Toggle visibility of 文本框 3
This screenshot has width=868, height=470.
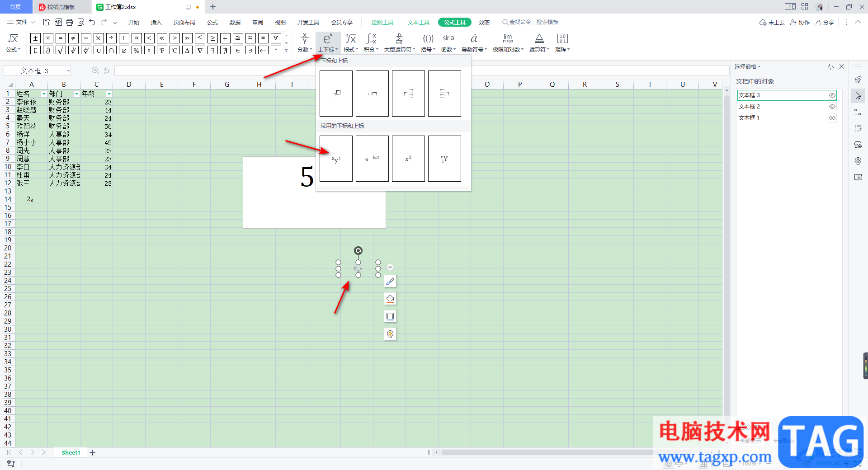tap(832, 95)
